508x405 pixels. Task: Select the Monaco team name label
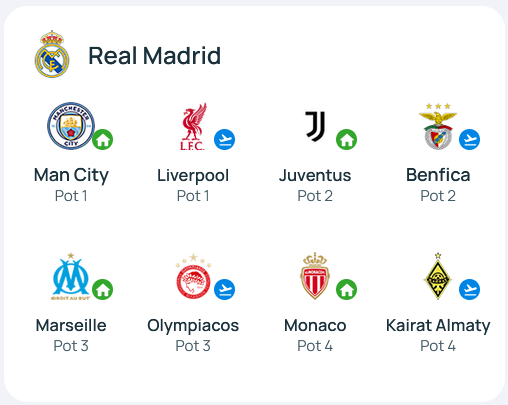[315, 325]
